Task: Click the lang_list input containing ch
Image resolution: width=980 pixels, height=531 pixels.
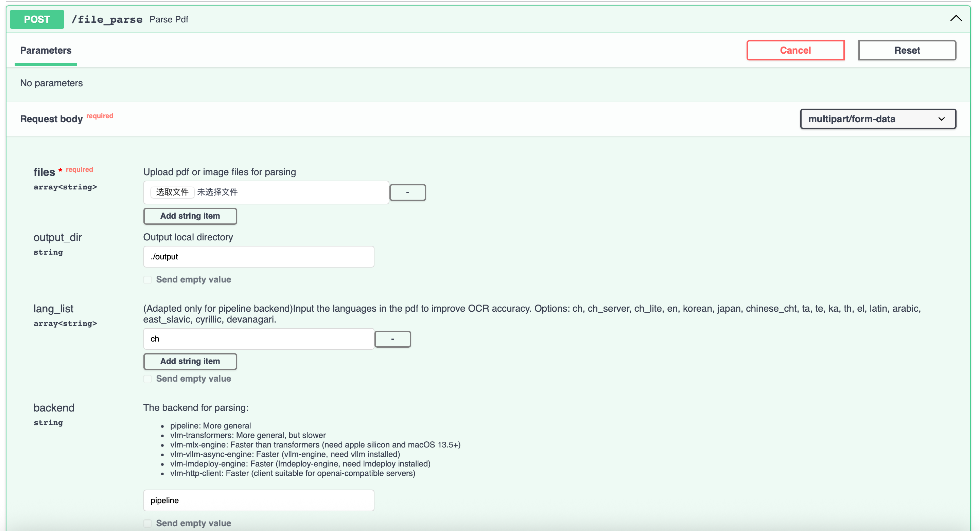Action: tap(259, 339)
